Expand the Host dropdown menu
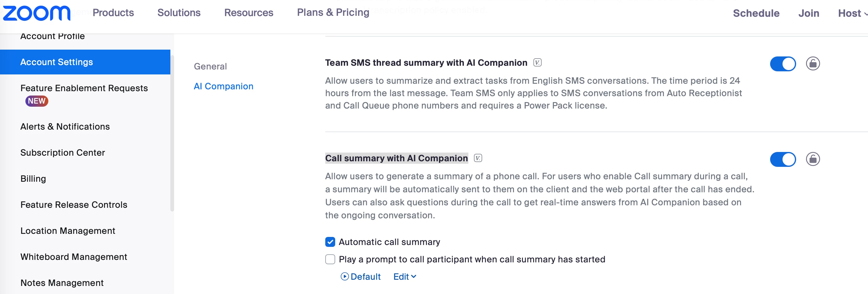Screen dimensions: 868x294 click(x=852, y=13)
